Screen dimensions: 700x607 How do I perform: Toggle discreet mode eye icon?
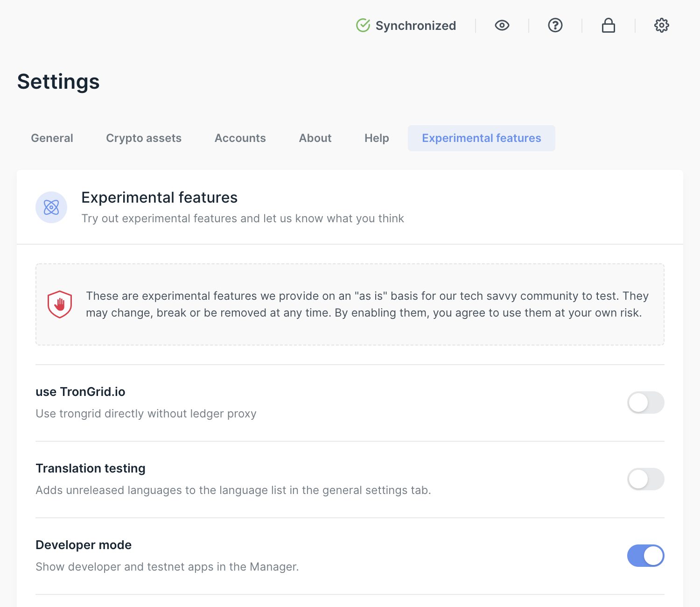pyautogui.click(x=502, y=25)
